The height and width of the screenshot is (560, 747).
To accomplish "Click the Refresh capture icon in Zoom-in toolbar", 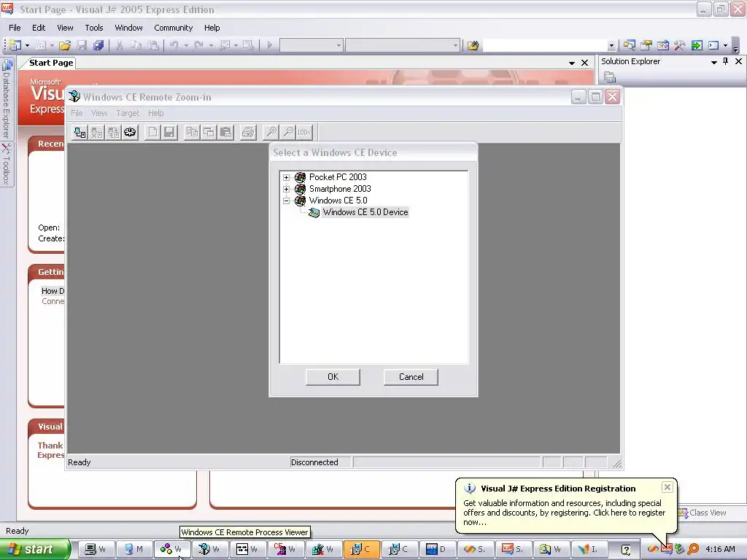I will (x=113, y=132).
